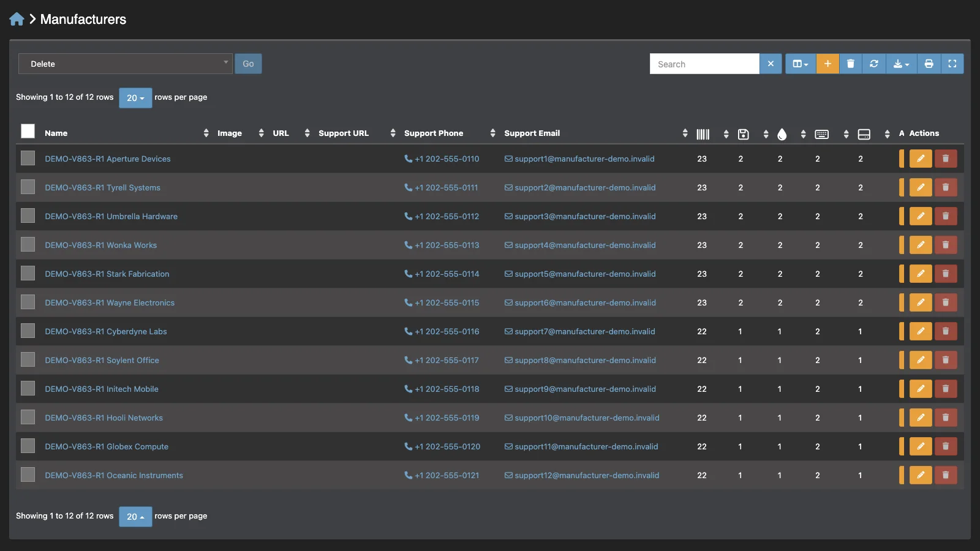Image resolution: width=980 pixels, height=551 pixels.
Task: Sort by the Assets barcode column
Action: pyautogui.click(x=703, y=134)
